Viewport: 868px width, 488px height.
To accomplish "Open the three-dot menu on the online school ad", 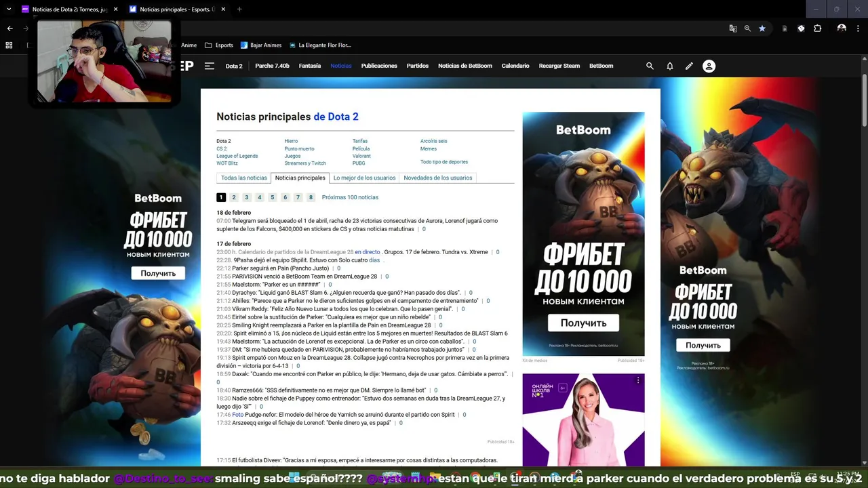I will tap(637, 381).
